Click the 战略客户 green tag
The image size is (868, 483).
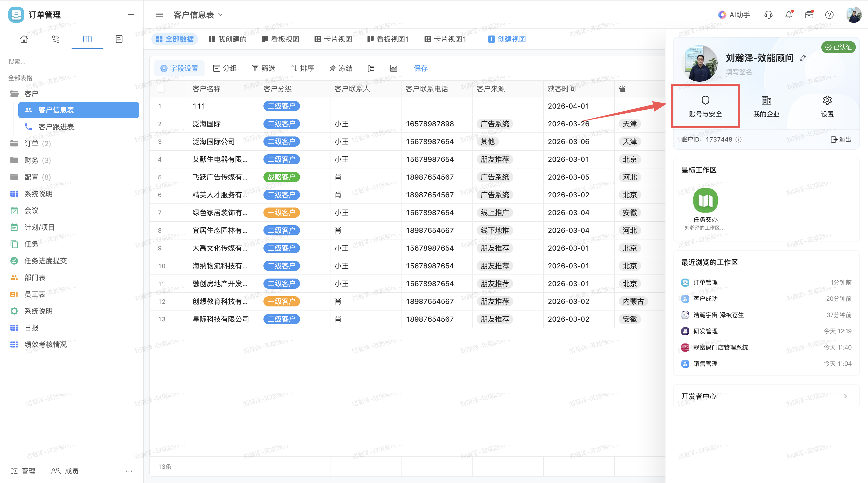(x=281, y=177)
